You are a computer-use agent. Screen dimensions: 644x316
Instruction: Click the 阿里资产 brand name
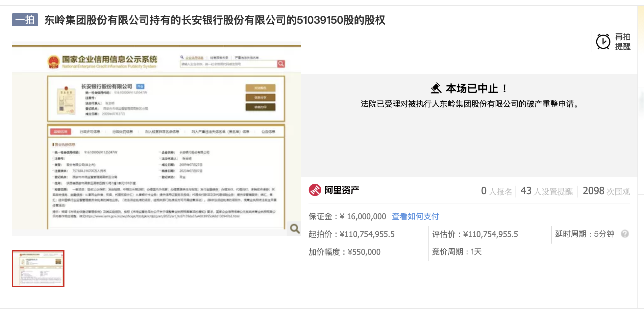pos(342,190)
